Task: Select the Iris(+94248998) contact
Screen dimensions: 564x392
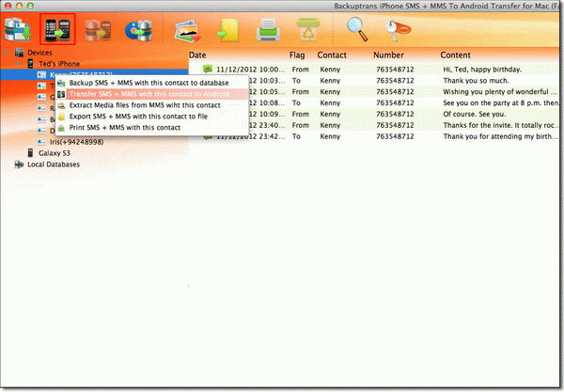Action: pyautogui.click(x=76, y=142)
